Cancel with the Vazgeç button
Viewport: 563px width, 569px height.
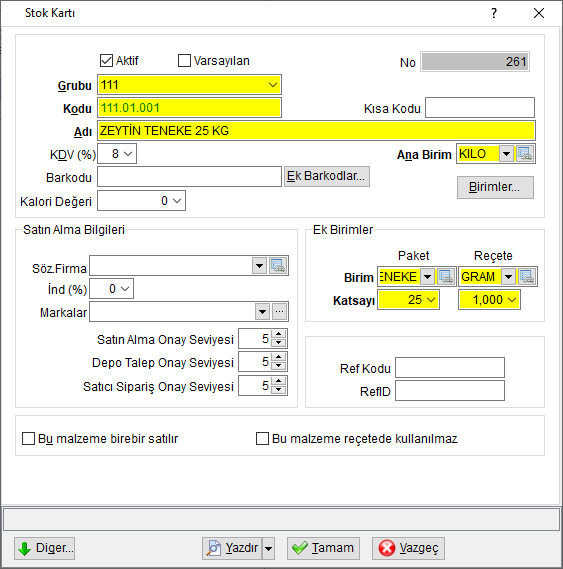(x=408, y=548)
